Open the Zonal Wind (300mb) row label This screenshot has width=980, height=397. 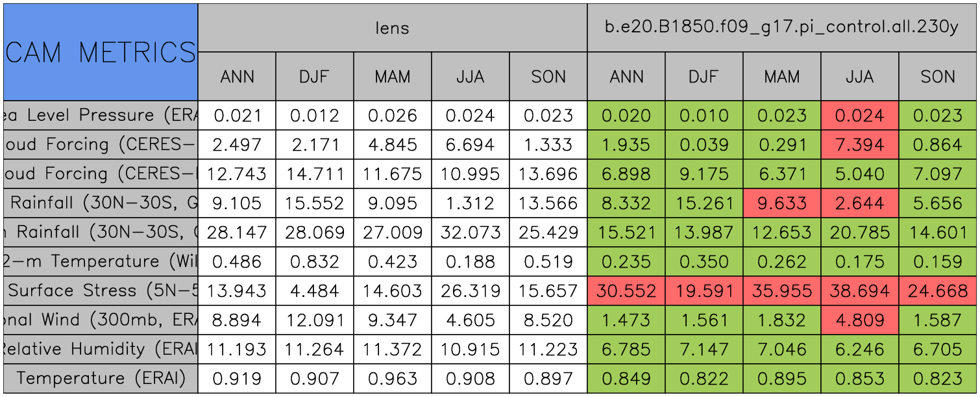coord(100,320)
